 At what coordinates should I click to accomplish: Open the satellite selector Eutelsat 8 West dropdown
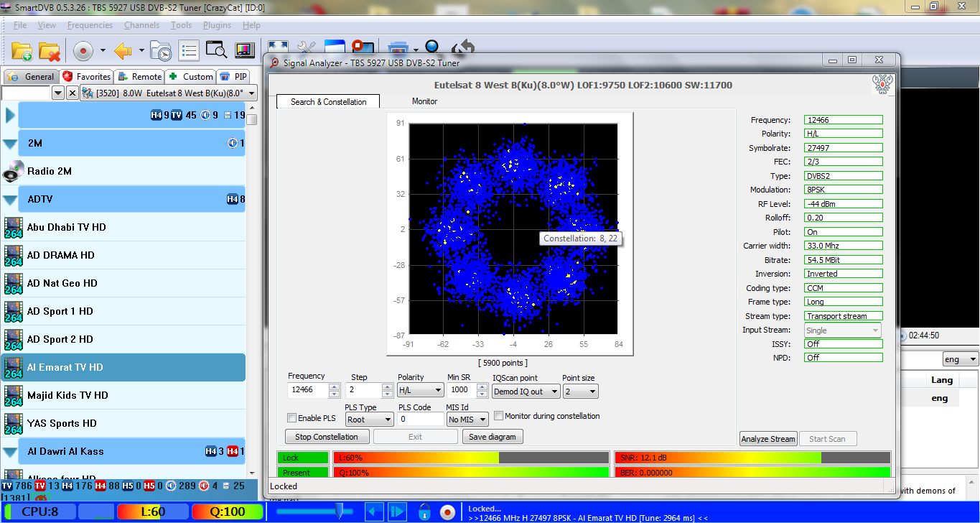pyautogui.click(x=169, y=93)
